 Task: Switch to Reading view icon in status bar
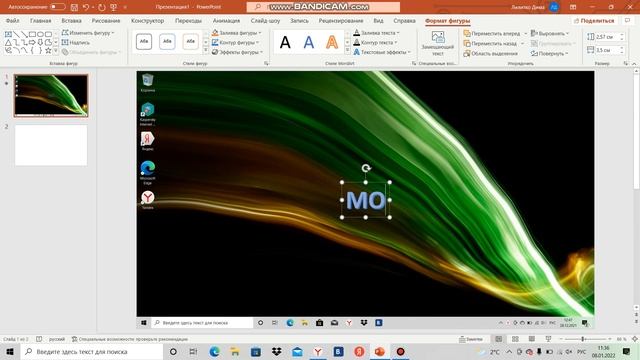pyautogui.click(x=531, y=339)
